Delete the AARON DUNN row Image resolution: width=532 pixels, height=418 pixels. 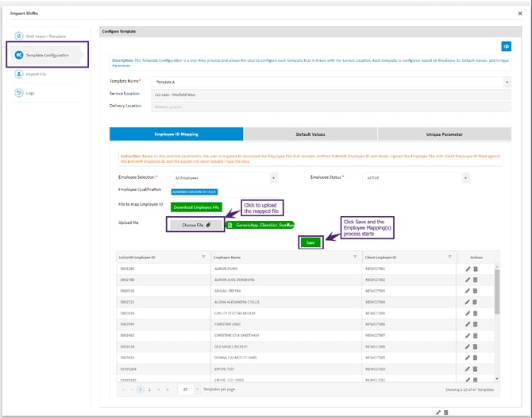[476, 269]
